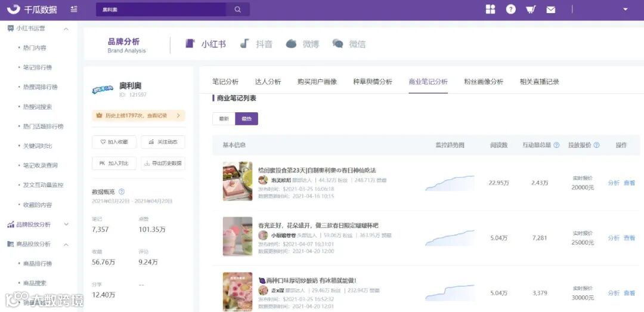This screenshot has height=312, width=644.
Task: Open 收藏的内容 in the sidebar
Action: [x=38, y=205]
